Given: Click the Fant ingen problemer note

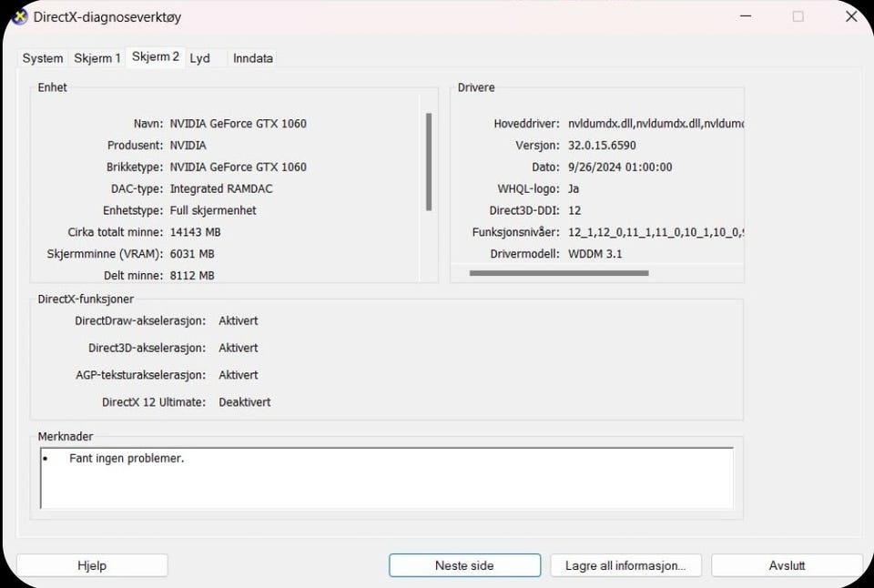Looking at the screenshot, I should (x=127, y=458).
